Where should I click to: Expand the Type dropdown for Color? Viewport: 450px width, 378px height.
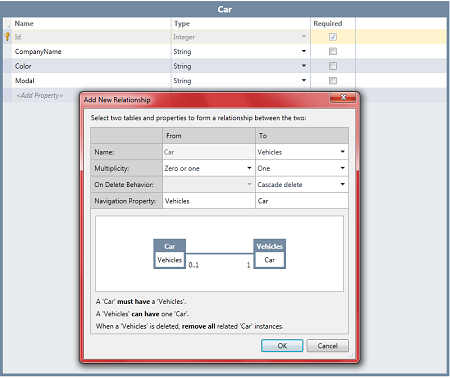(304, 66)
